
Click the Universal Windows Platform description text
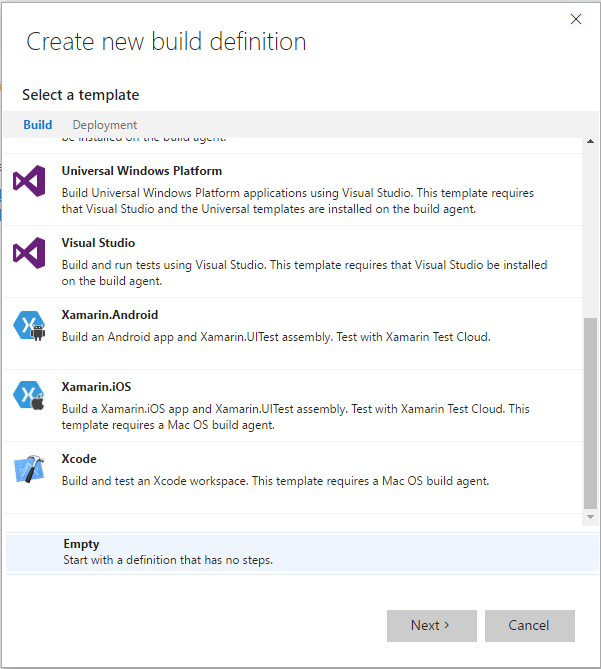[298, 201]
